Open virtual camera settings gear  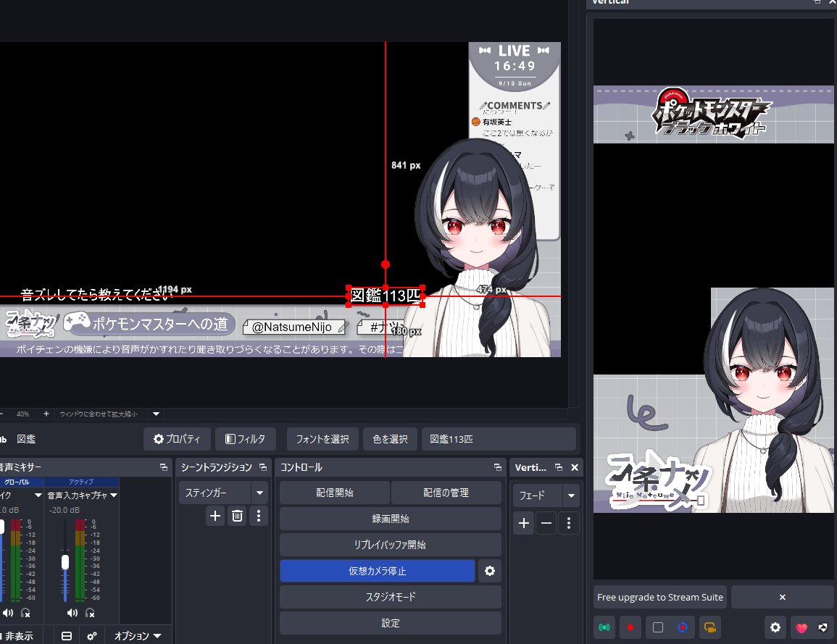489,571
